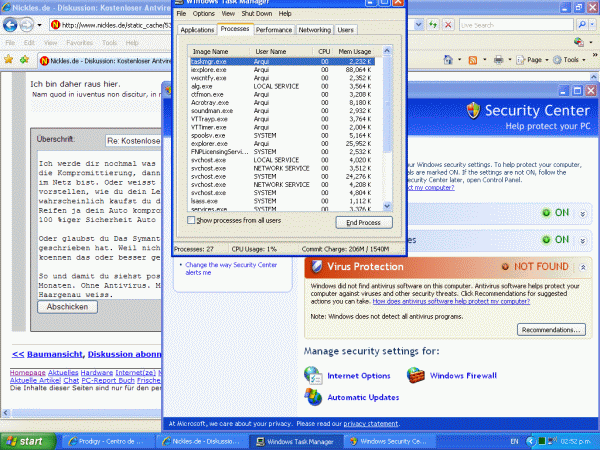The image size is (600, 450).
Task: Select the explorer.exe process row
Action: (281, 143)
